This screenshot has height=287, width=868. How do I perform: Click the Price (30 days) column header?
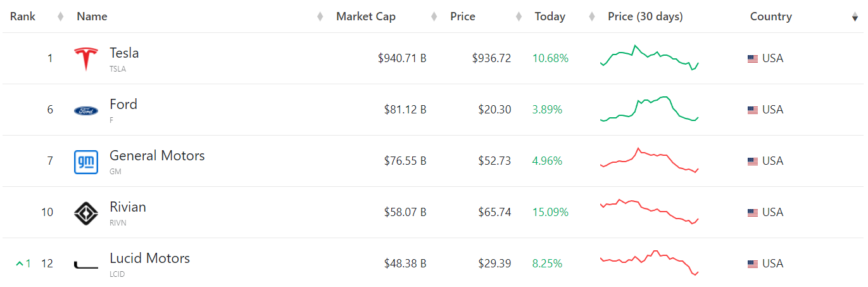(x=645, y=16)
